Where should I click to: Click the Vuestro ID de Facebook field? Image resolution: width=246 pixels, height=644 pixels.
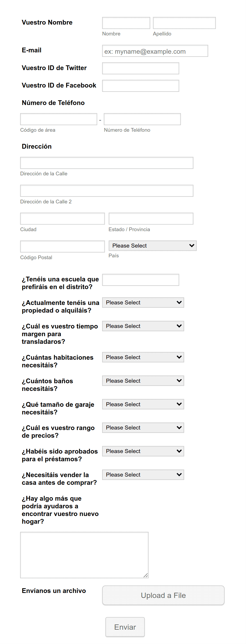tap(140, 85)
